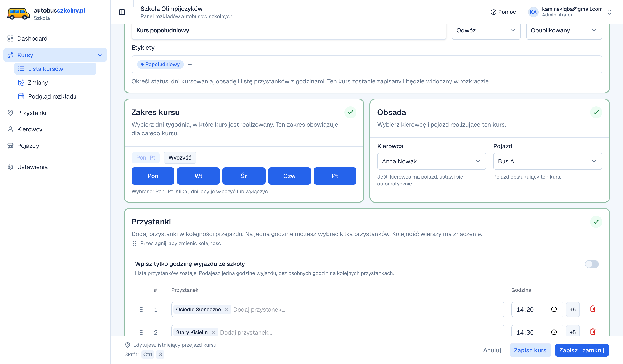
Task: Open Zmiany in sidebar
Action: (55, 83)
